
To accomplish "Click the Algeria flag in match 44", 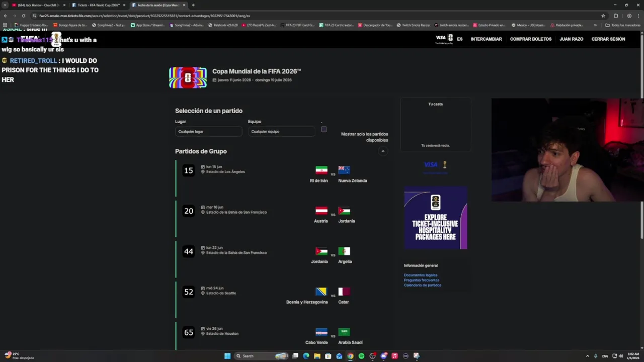I will (344, 251).
